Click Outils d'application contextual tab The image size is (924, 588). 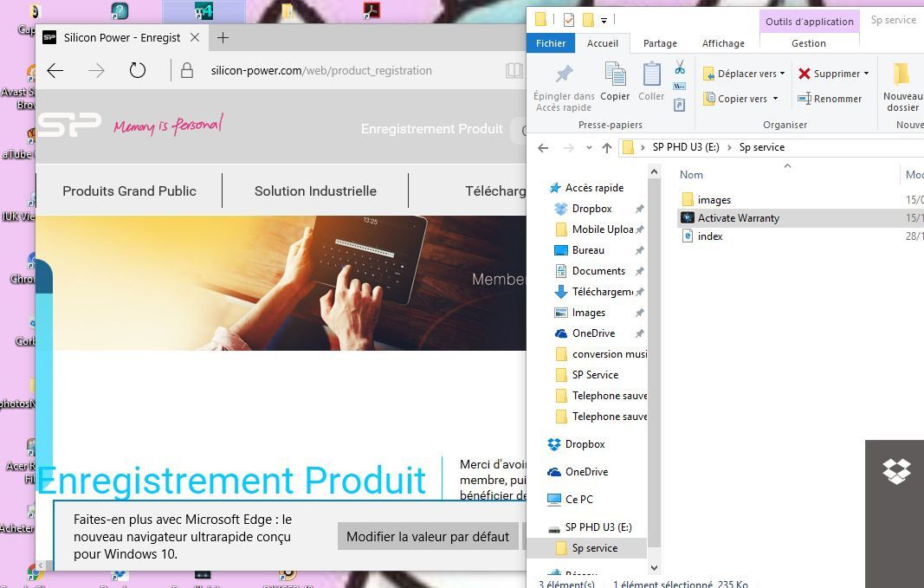tap(809, 22)
